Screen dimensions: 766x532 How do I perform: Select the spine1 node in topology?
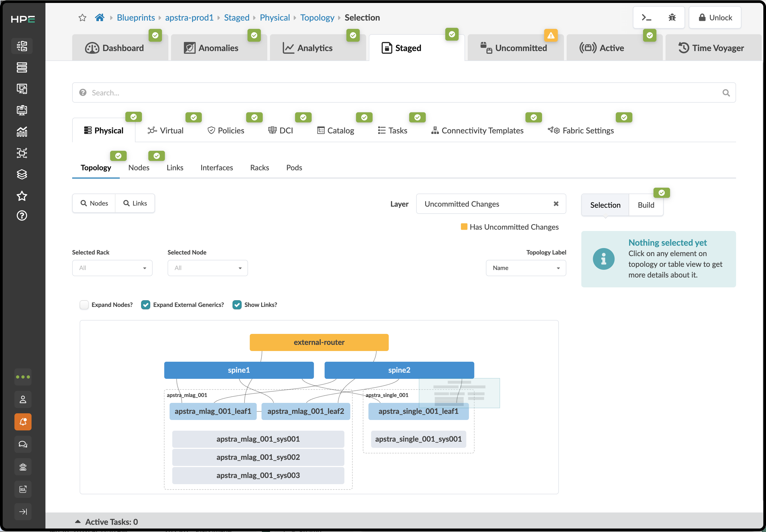[239, 370]
